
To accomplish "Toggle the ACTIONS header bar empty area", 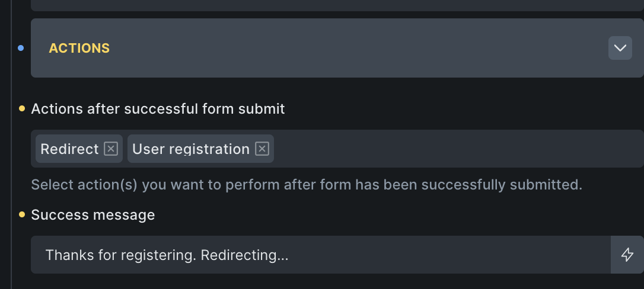I will tap(356, 48).
